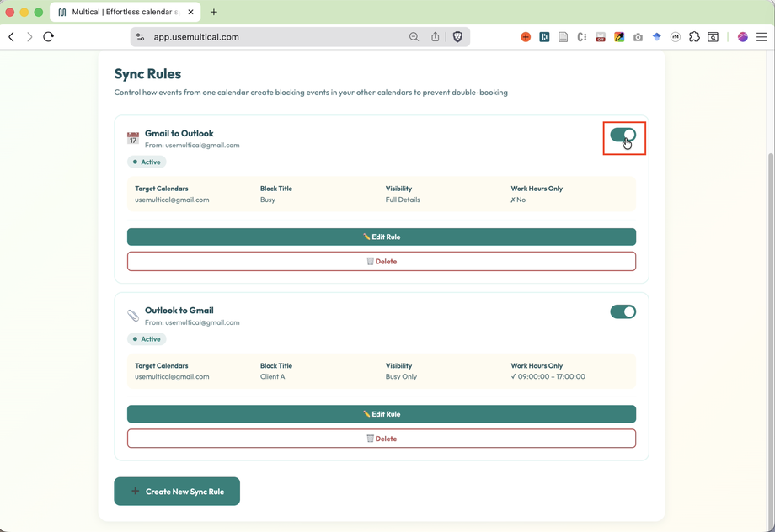Click the teal square extension icon
The width and height of the screenshot is (775, 532).
545,37
